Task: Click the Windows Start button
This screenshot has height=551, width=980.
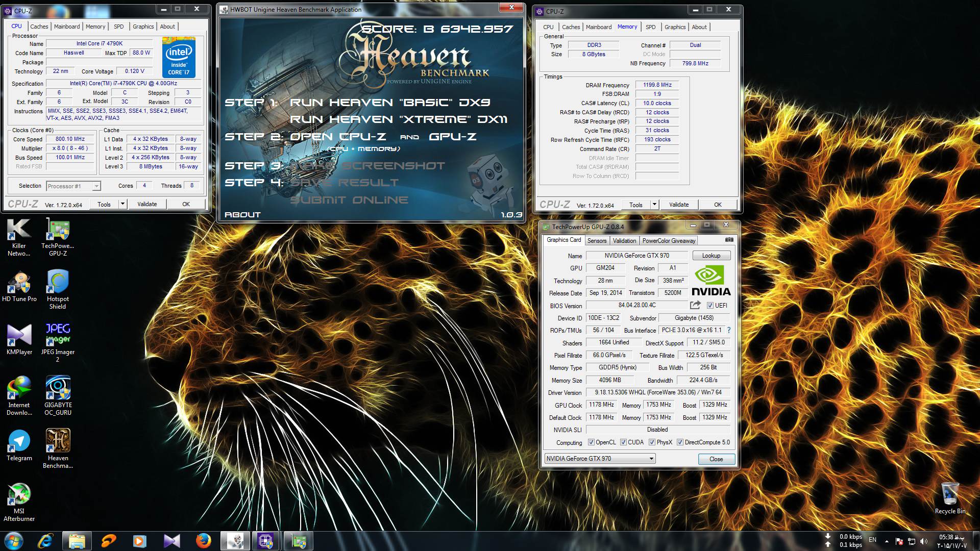Action: pos(14,541)
